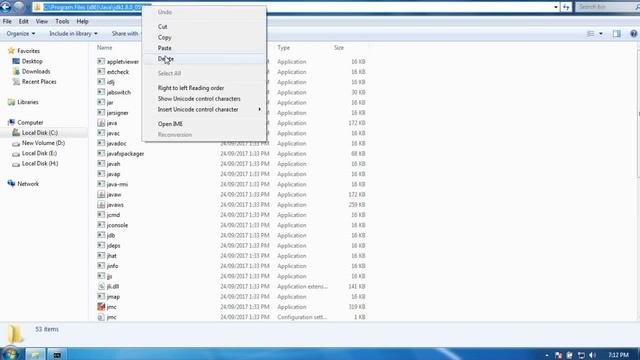This screenshot has height=360, width=640.
Task: Open Recent Places in Favorites
Action: pos(39,82)
